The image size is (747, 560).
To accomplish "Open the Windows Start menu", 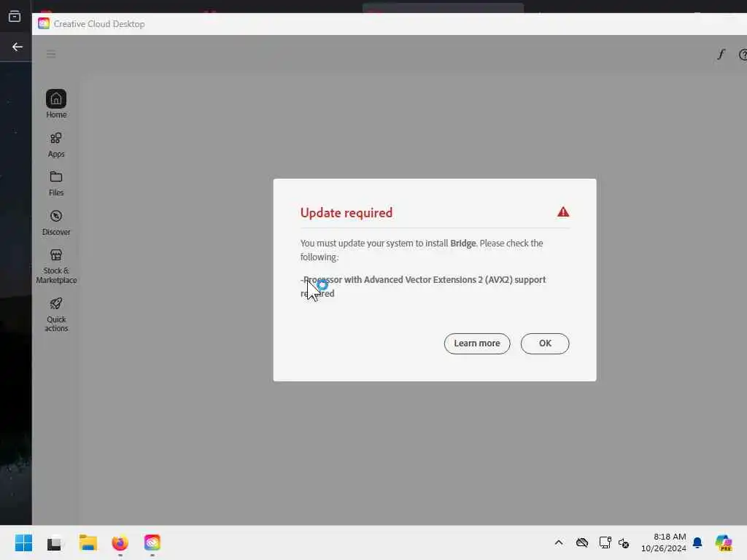I will 23,542.
